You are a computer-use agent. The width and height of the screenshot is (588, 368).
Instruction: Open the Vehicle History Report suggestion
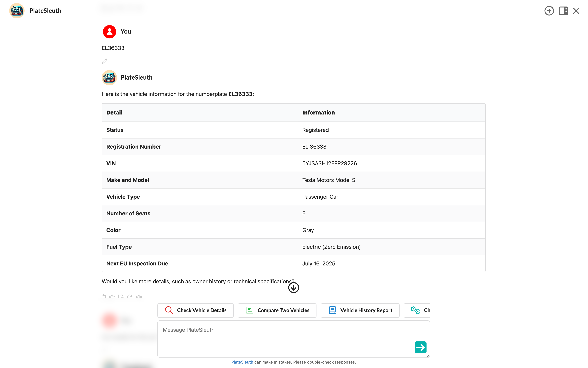pos(360,310)
